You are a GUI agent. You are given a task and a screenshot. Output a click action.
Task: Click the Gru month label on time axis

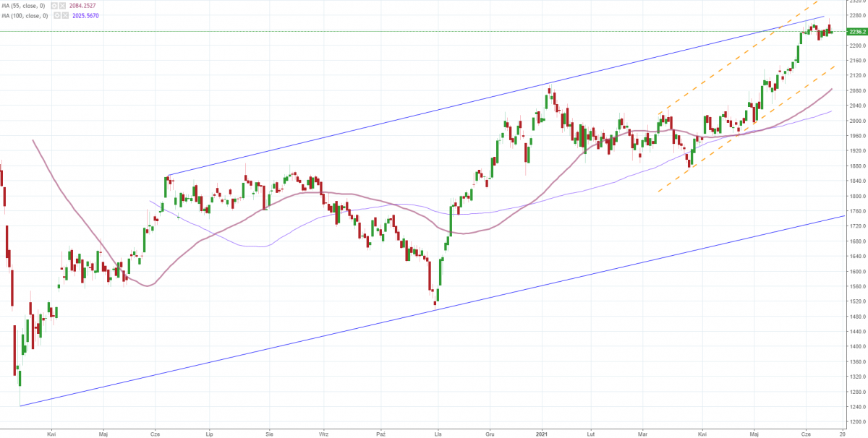coord(490,434)
